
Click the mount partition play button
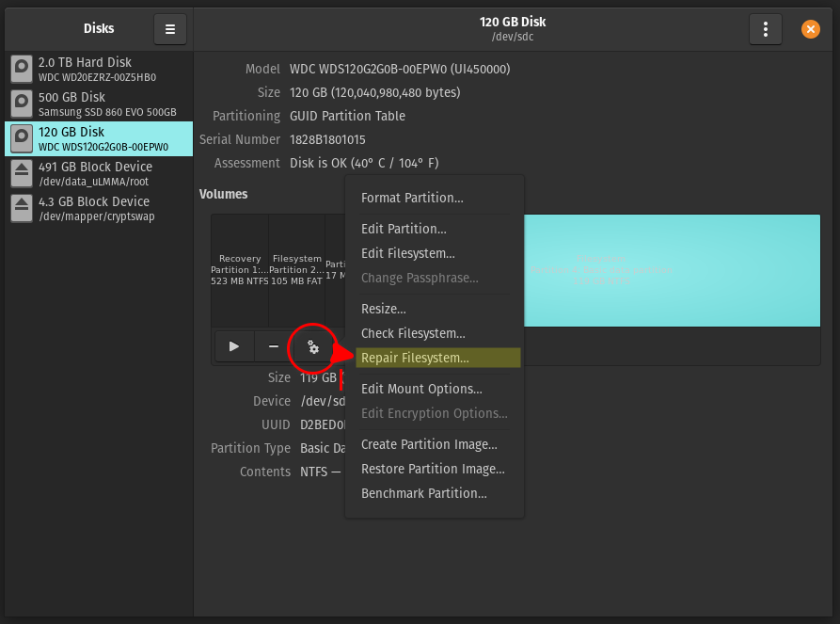234,346
